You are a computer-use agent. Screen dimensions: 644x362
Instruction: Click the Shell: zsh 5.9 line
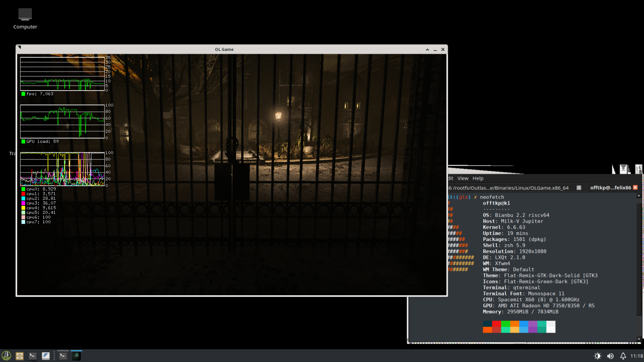504,246
